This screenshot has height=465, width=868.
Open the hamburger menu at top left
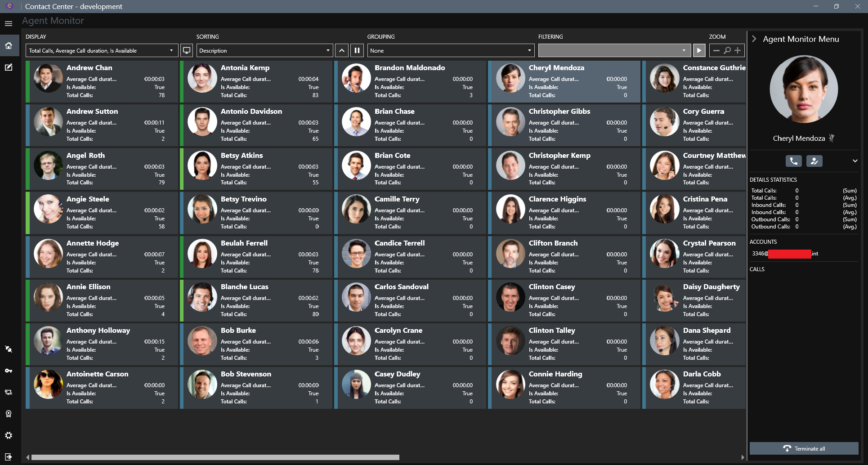pyautogui.click(x=9, y=23)
